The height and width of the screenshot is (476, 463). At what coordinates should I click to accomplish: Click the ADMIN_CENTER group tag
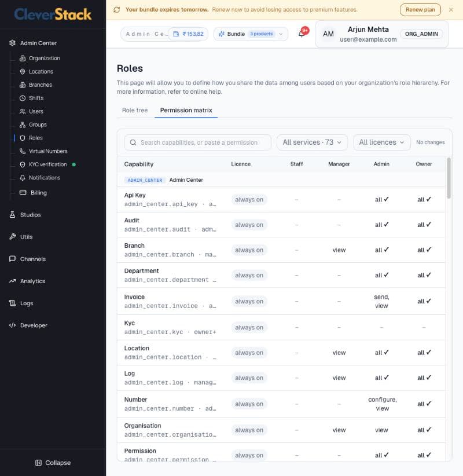pos(145,180)
